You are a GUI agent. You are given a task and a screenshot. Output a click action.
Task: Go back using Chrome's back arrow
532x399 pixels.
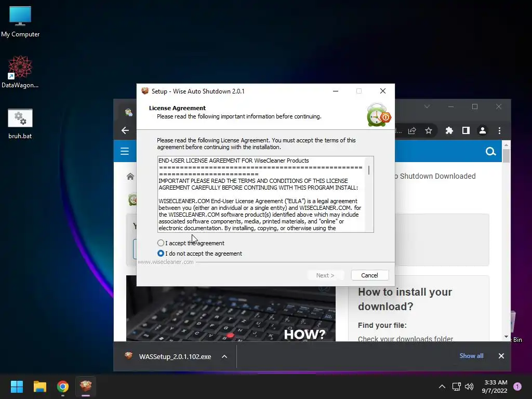click(x=125, y=130)
